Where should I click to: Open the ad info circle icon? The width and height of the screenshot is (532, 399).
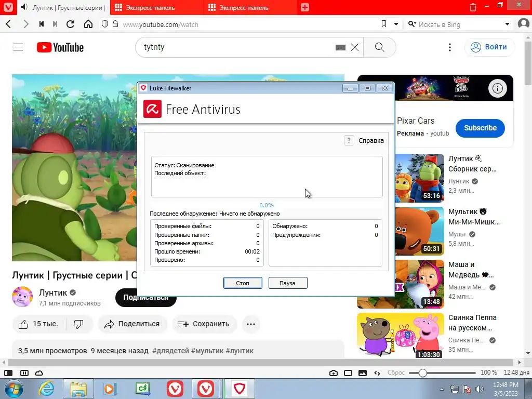point(497,88)
